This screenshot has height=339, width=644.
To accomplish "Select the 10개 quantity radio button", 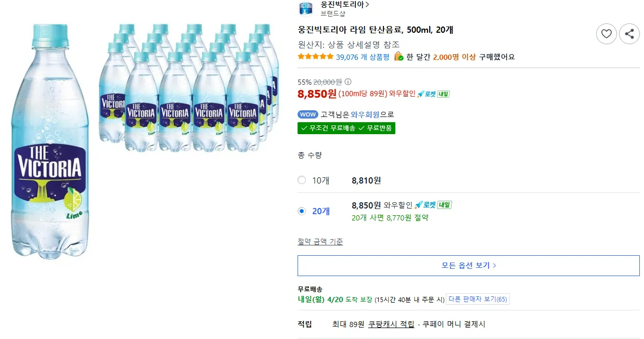I will pyautogui.click(x=302, y=180).
